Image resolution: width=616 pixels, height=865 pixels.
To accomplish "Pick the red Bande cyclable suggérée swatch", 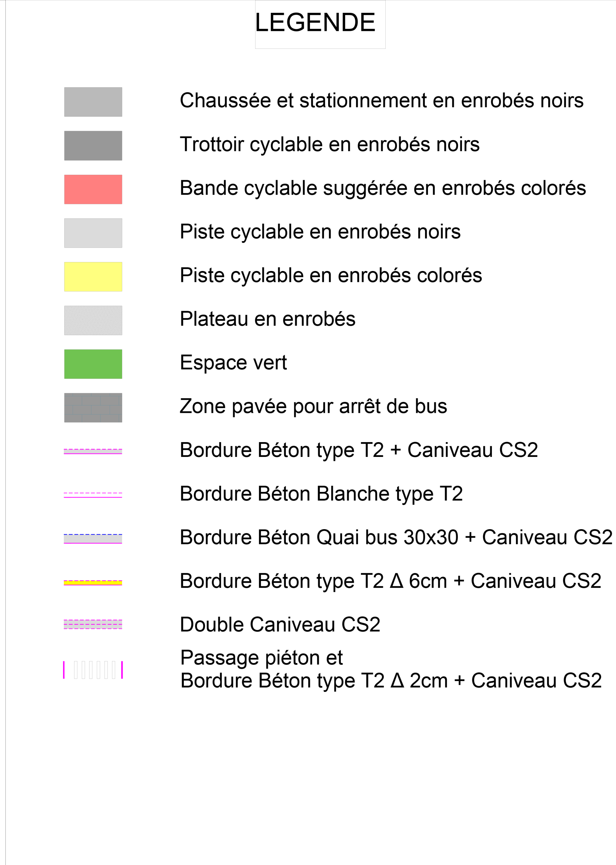I will 93,189.
